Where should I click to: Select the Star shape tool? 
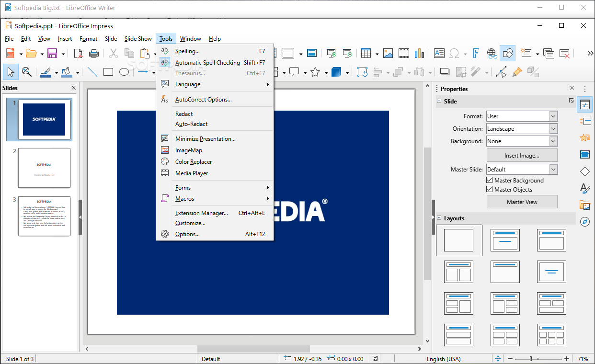coord(315,72)
